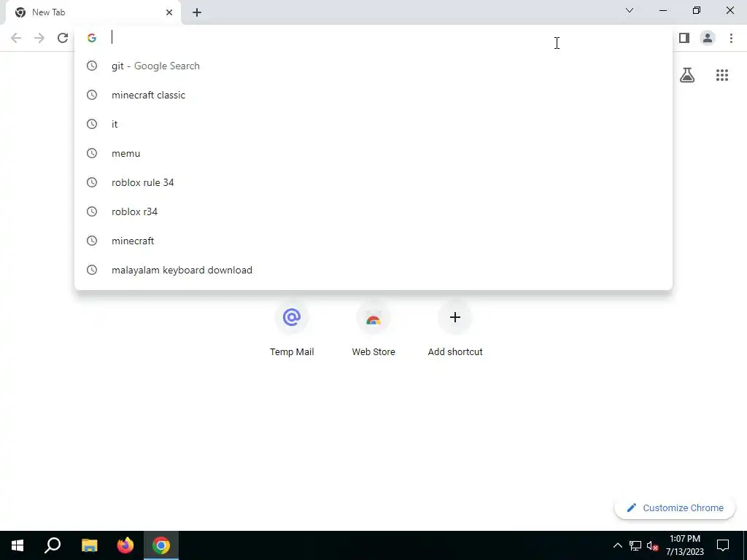Show hidden system tray icons
This screenshot has height=560, width=747.
[617, 545]
